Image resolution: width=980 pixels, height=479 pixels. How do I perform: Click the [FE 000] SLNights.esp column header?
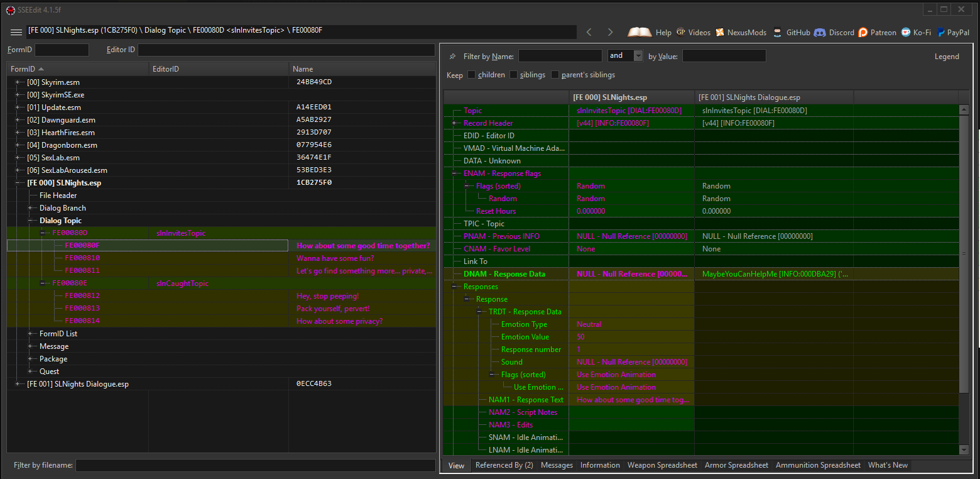tap(631, 97)
